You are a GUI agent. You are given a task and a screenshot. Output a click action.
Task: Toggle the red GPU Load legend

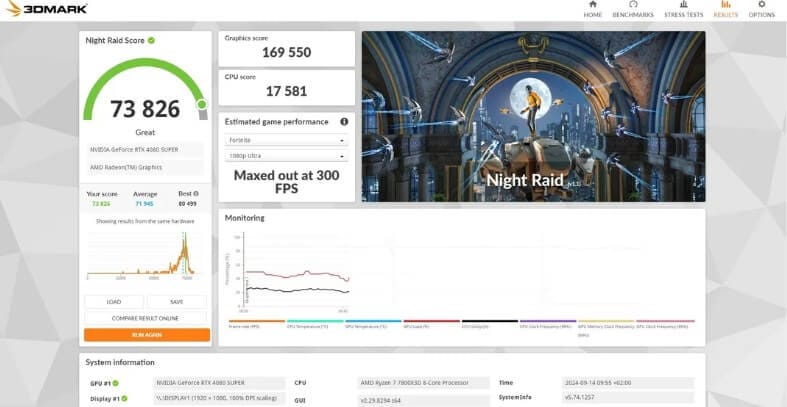432,324
